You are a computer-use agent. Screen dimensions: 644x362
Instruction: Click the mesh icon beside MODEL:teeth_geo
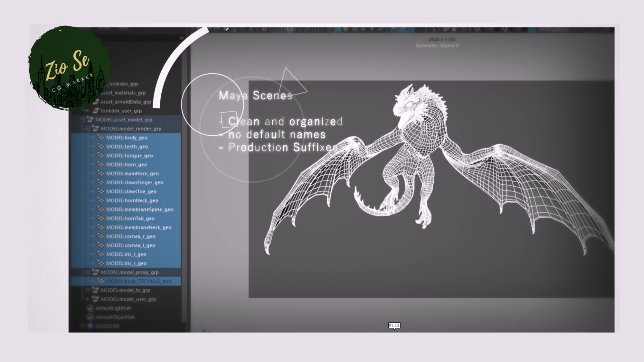[101, 146]
